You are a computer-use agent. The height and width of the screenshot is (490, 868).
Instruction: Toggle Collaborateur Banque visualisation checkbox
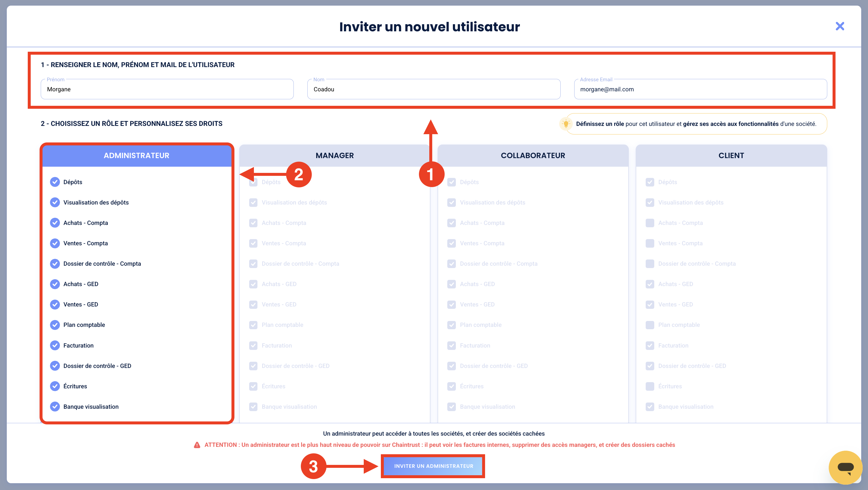click(451, 407)
